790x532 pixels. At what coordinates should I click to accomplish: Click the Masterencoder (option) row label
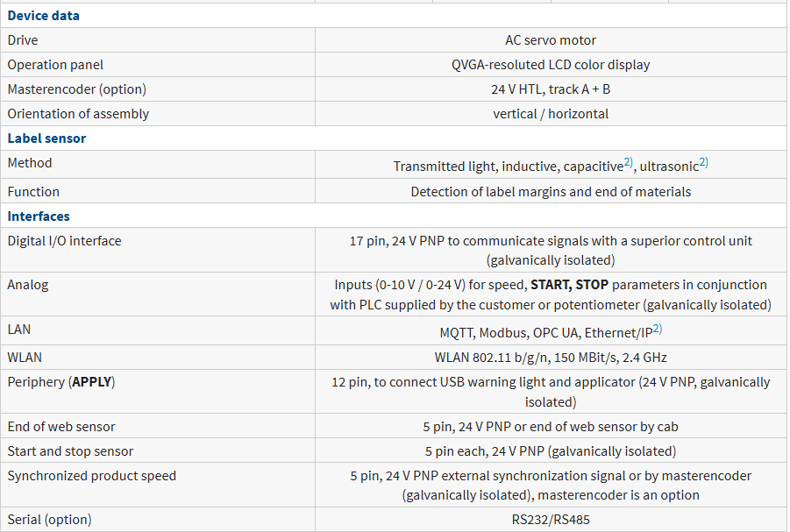click(76, 89)
